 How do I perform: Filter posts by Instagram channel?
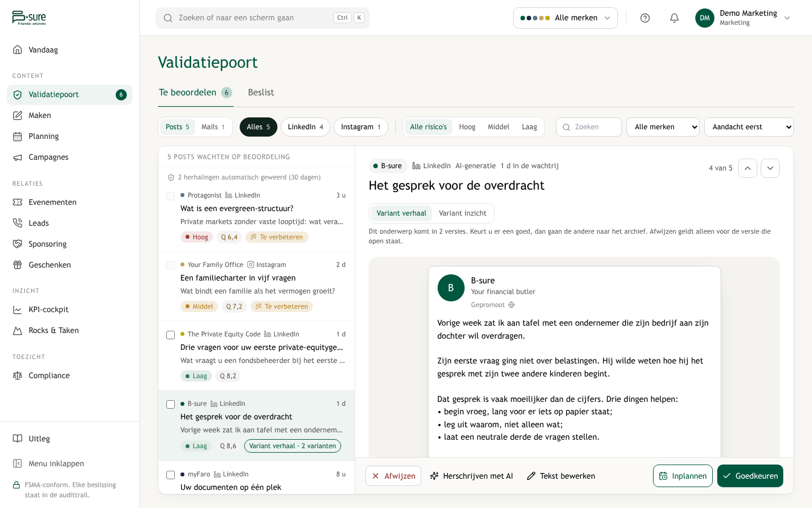[x=361, y=127]
